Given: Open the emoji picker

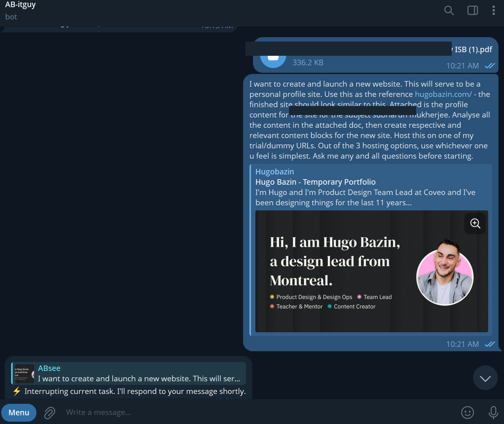Looking at the screenshot, I should (468, 413).
